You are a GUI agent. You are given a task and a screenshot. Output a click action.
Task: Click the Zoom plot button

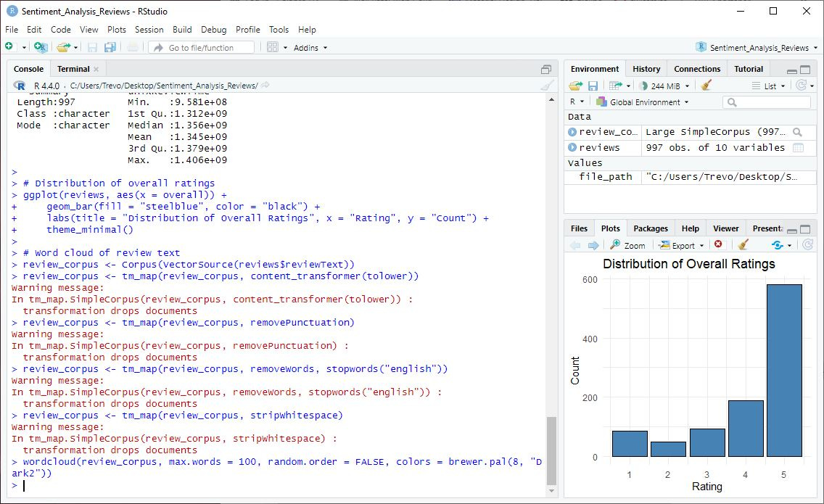click(x=627, y=245)
